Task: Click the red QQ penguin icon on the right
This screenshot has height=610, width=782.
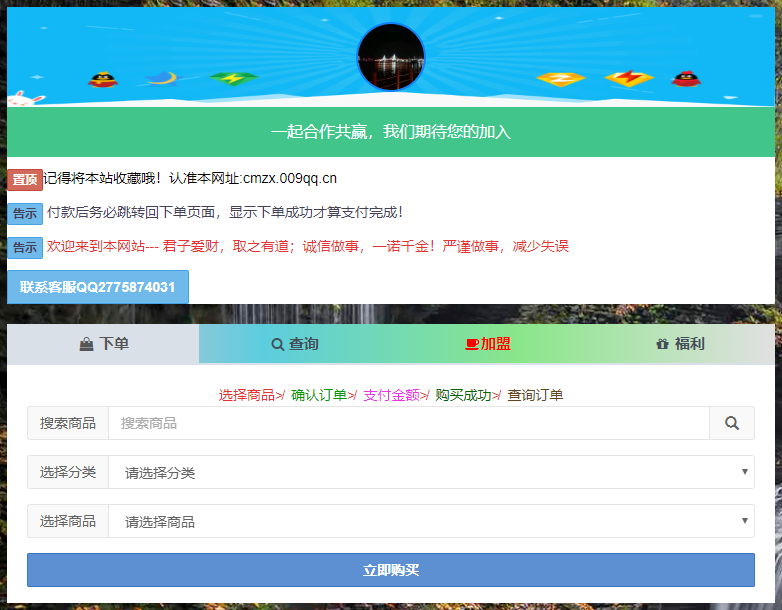Action: (685, 78)
